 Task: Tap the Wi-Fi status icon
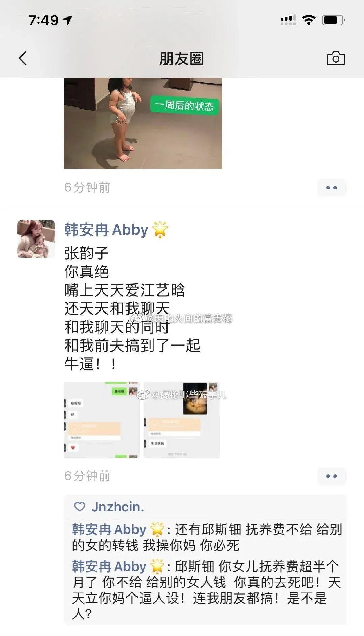click(309, 20)
